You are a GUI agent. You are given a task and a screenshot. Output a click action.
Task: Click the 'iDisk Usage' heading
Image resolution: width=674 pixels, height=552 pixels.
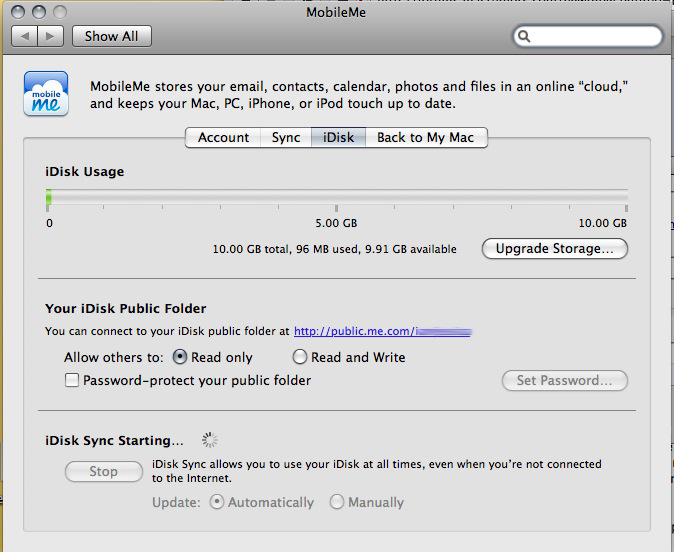point(85,172)
